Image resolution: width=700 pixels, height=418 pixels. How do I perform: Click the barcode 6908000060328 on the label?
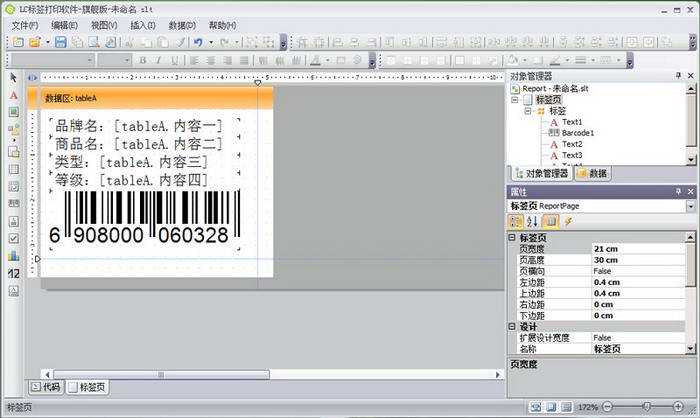pyautogui.click(x=145, y=217)
